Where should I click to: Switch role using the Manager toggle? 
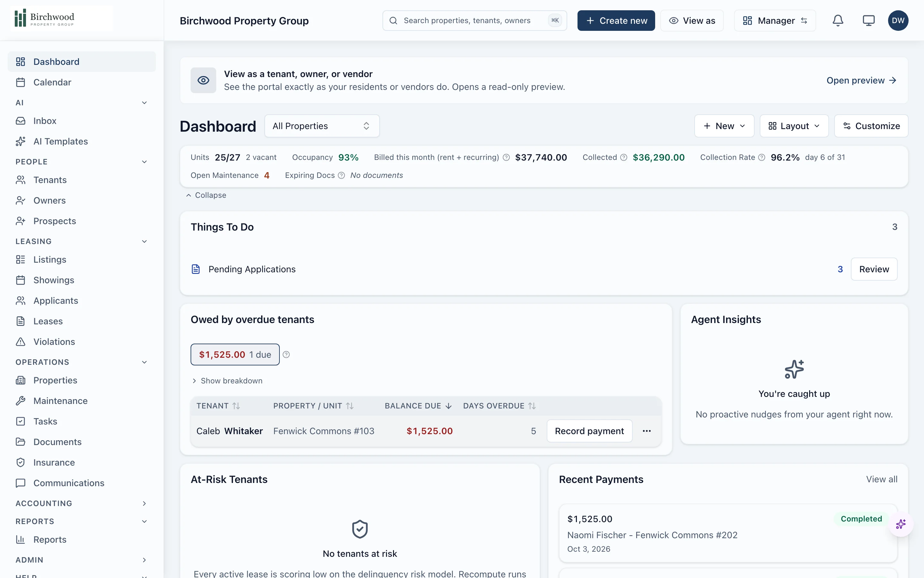click(x=775, y=21)
